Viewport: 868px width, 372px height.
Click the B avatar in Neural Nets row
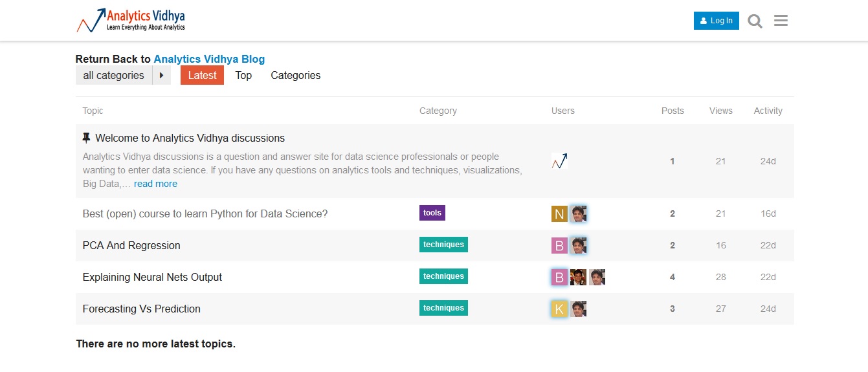[x=559, y=278]
